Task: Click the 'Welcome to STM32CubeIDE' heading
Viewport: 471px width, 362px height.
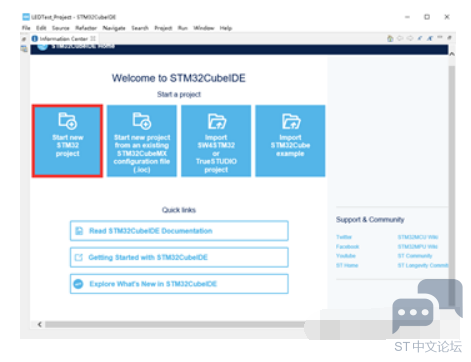Action: tap(179, 78)
